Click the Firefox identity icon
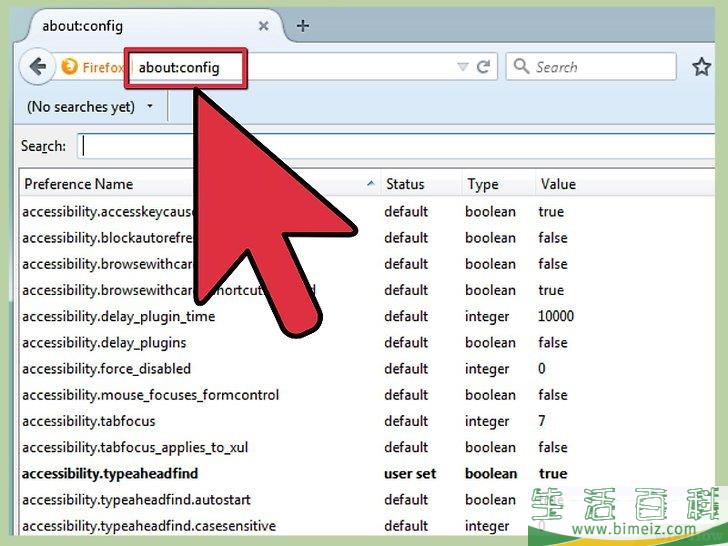 click(x=70, y=67)
